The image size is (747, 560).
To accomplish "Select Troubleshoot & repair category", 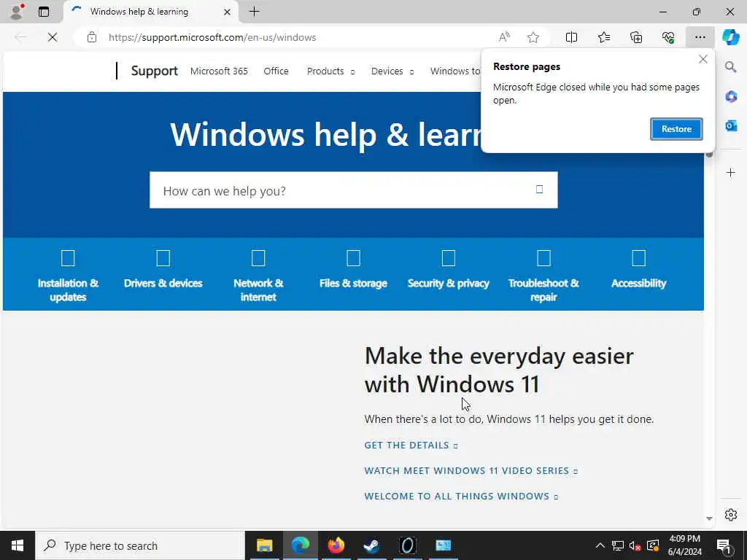I will pos(543,276).
